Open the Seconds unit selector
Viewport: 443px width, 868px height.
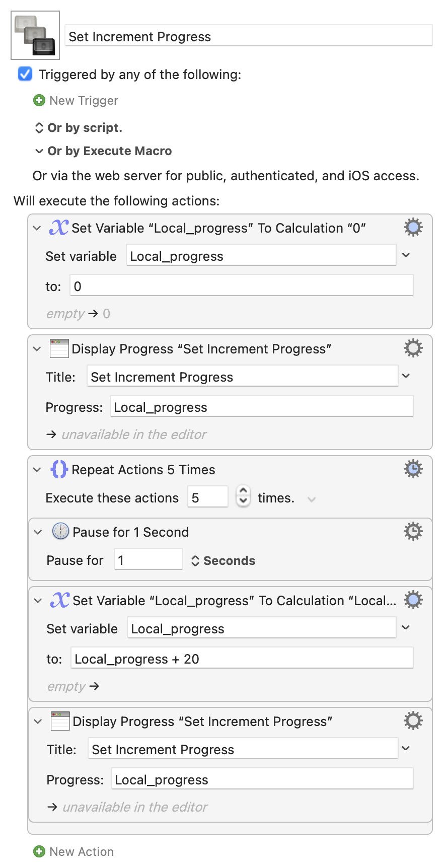click(224, 560)
